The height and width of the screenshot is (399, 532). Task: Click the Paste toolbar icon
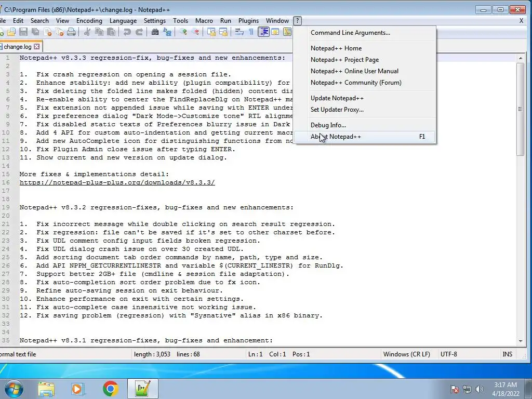click(111, 32)
